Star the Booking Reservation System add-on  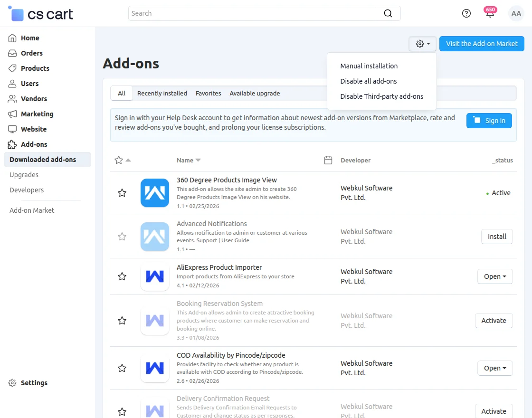tap(122, 321)
